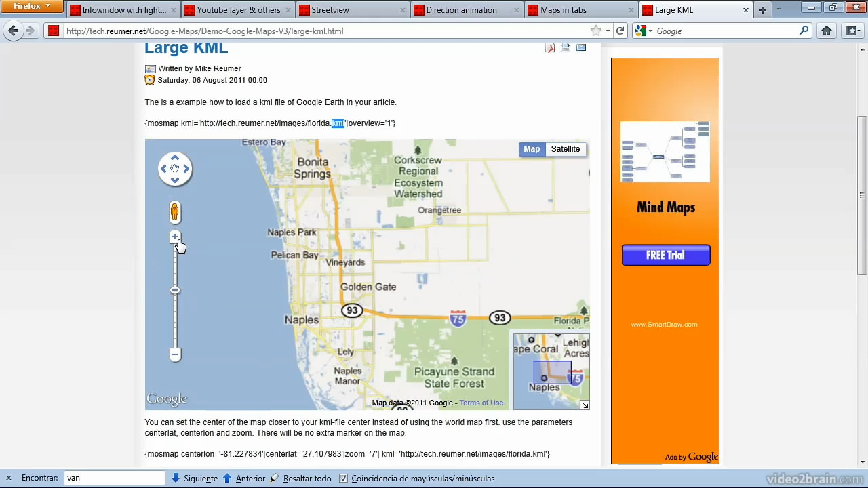868x488 pixels.
Task: Toggle case-sensitive match checkbox in find bar
Action: (344, 478)
